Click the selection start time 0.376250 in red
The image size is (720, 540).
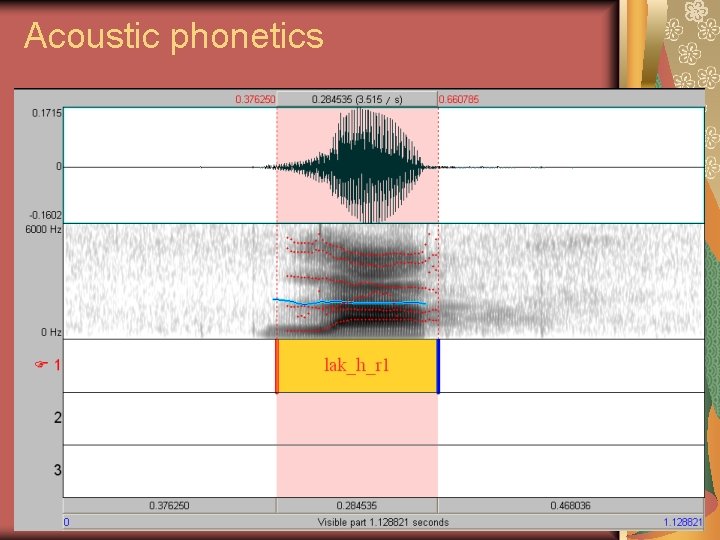pyautogui.click(x=255, y=99)
